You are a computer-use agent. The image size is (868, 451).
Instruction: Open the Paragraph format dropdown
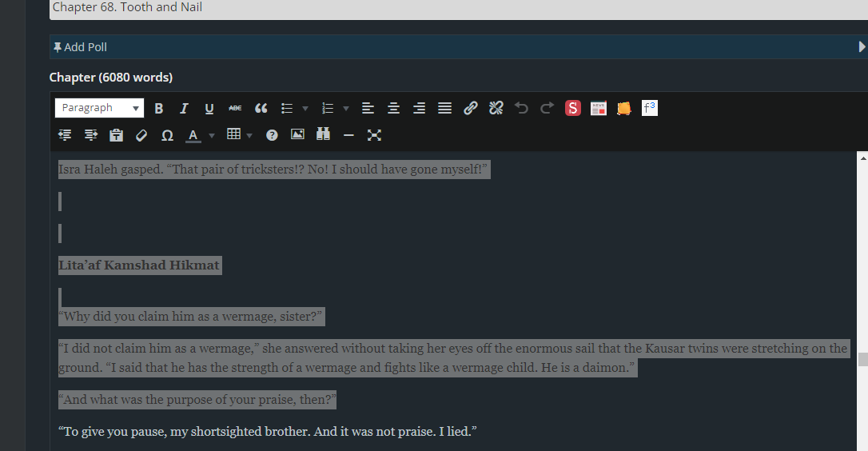coord(99,109)
